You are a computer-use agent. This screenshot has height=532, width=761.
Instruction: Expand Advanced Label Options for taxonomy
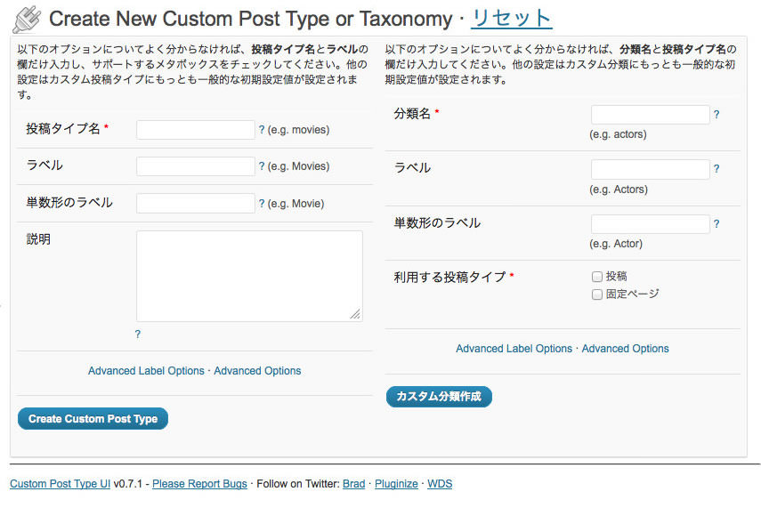click(514, 348)
